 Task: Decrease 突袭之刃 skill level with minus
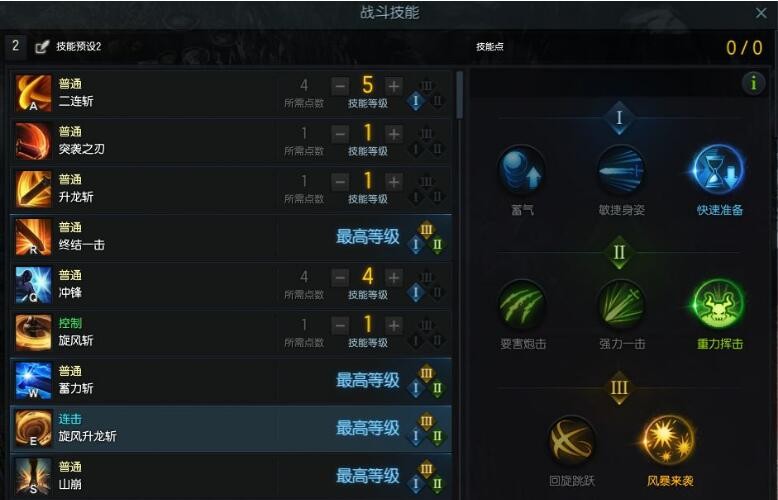tap(340, 134)
